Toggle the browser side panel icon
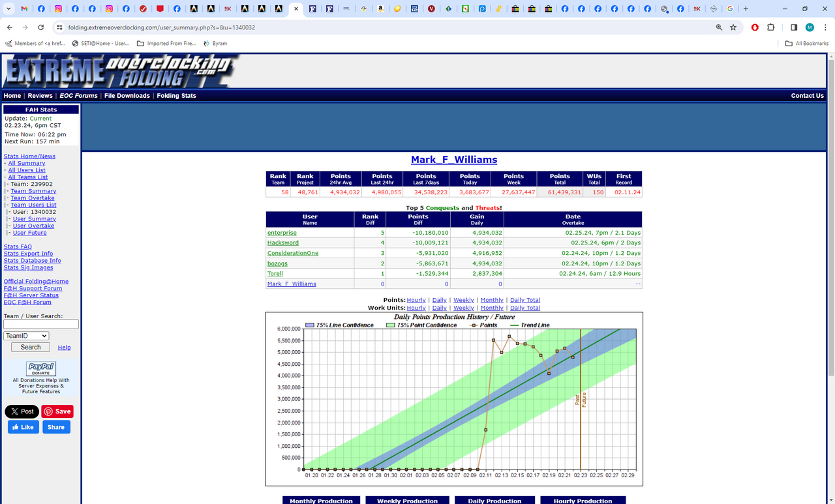 point(794,27)
